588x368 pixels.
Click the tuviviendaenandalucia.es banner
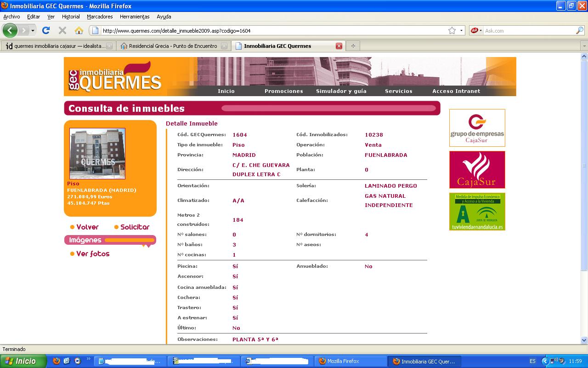coord(477,212)
